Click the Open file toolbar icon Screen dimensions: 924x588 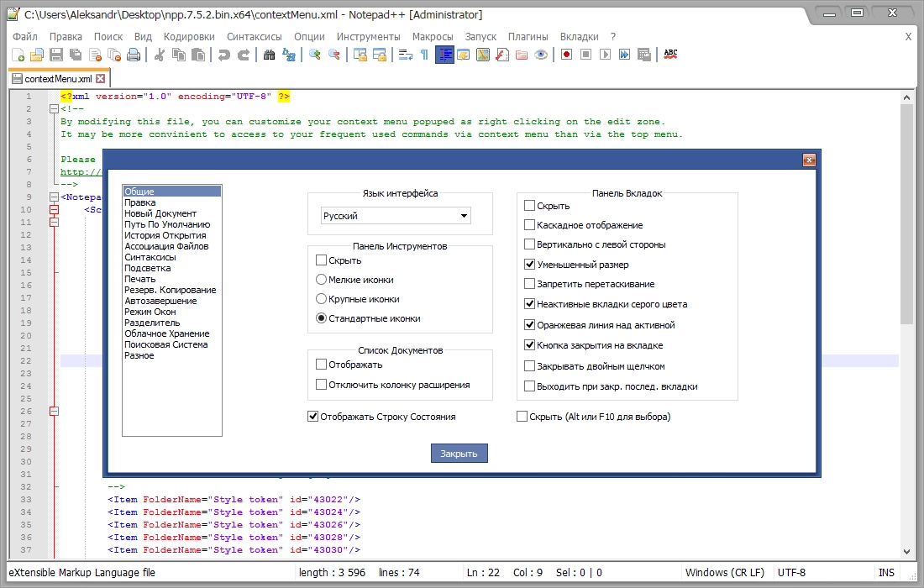[36, 55]
